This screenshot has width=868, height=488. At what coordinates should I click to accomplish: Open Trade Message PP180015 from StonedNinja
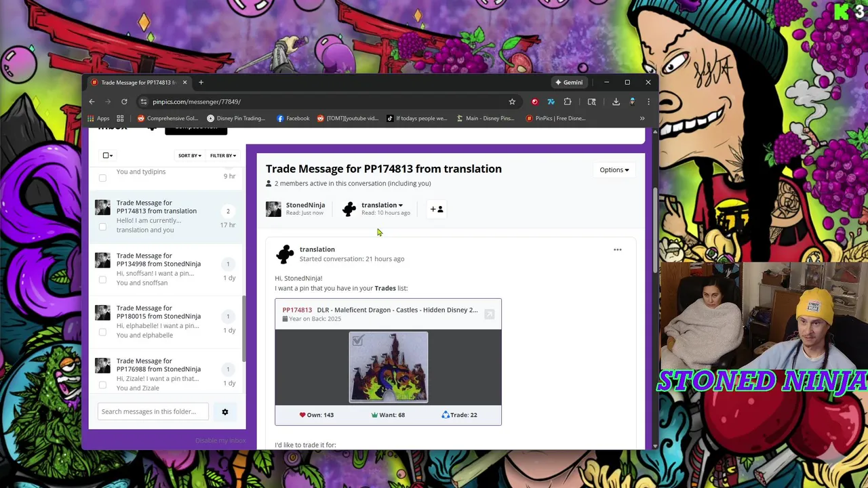pyautogui.click(x=159, y=312)
